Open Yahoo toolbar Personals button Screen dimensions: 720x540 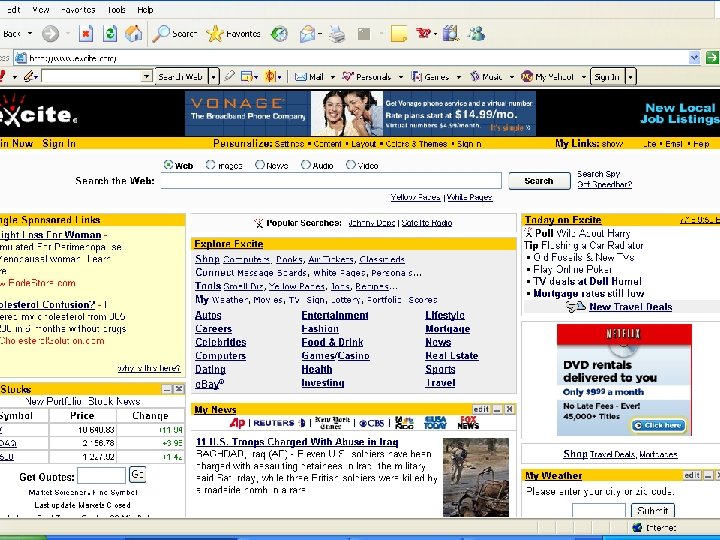coord(366,77)
